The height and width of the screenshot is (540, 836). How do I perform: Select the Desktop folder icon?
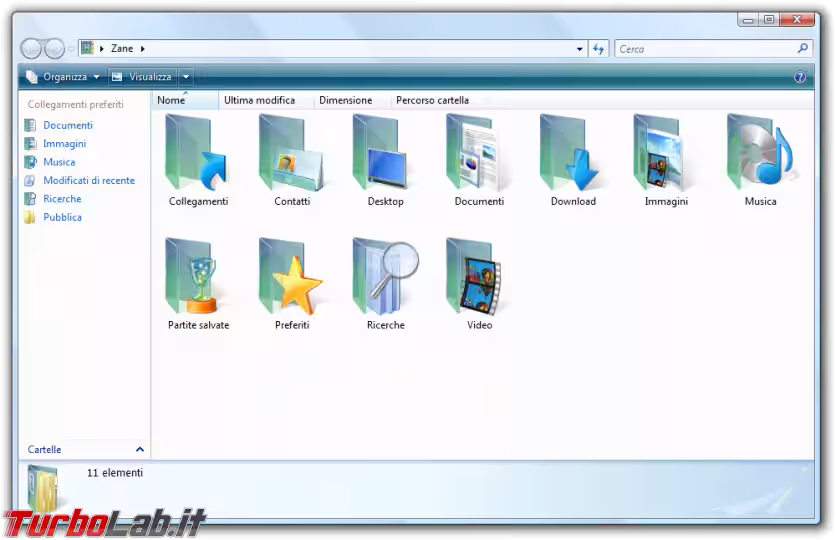coord(385,155)
